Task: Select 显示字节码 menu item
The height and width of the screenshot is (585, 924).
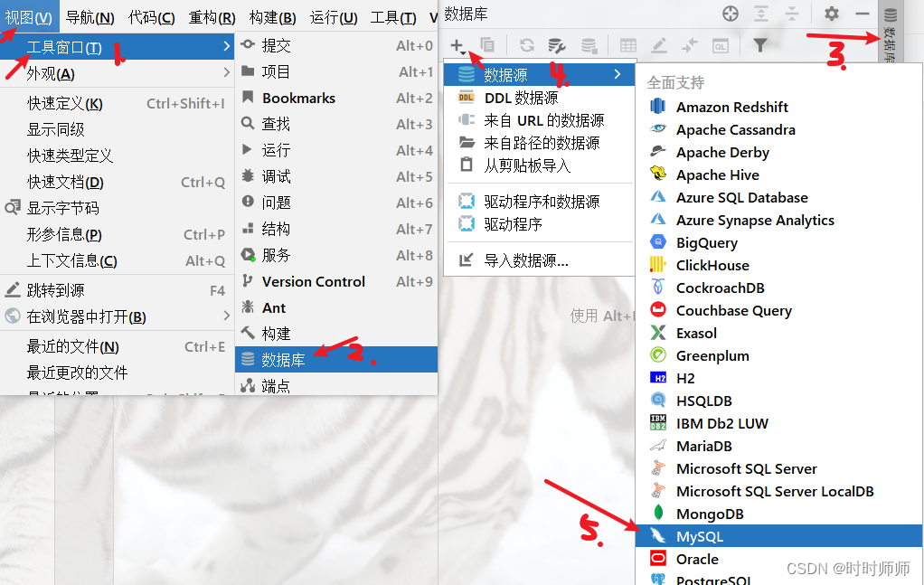Action: (118, 207)
